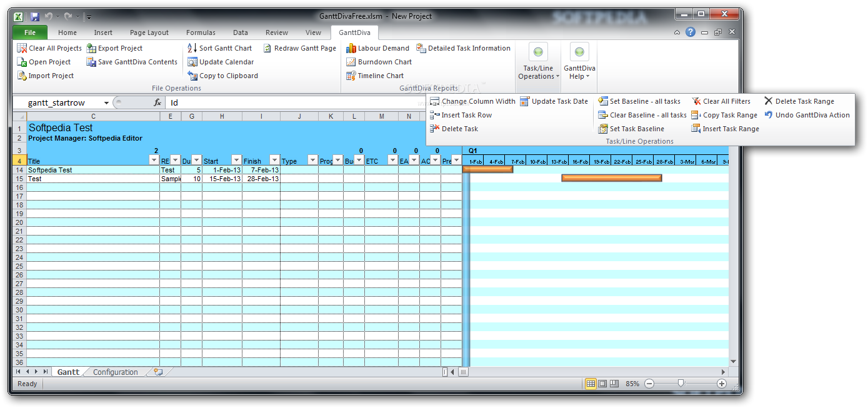This screenshot has width=868, height=408.
Task: Click Delete Task option
Action: click(x=454, y=129)
